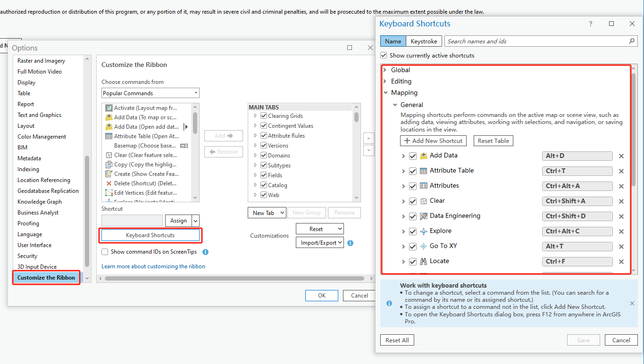
Task: Open the Import/Export dropdown
Action: click(320, 242)
